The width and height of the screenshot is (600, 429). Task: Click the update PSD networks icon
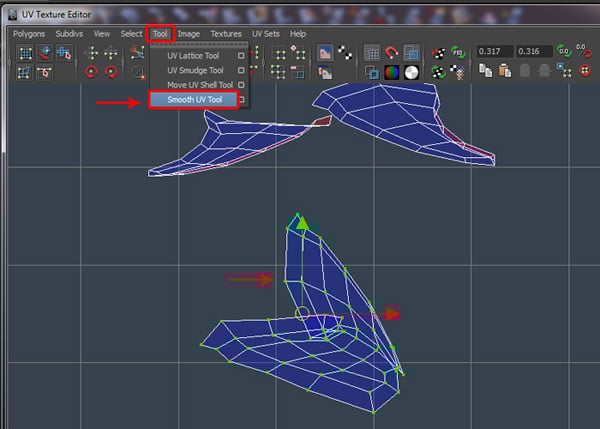(458, 52)
